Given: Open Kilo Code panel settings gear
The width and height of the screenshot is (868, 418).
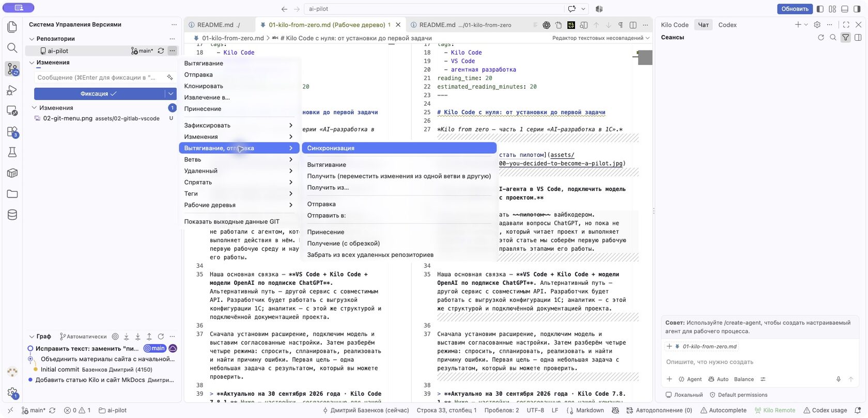Looking at the screenshot, I should [x=817, y=25].
